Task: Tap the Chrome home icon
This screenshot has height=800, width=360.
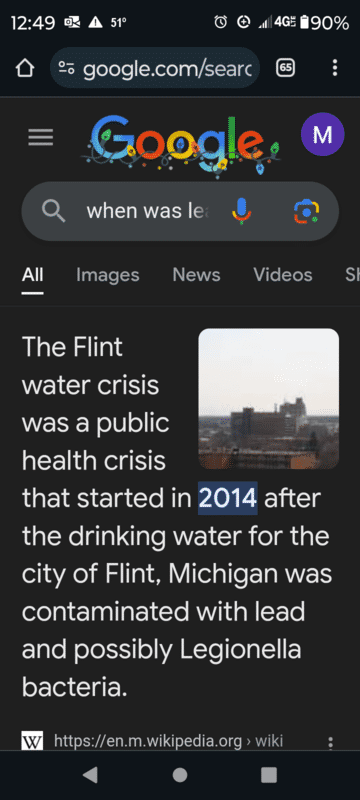Action: [x=25, y=68]
